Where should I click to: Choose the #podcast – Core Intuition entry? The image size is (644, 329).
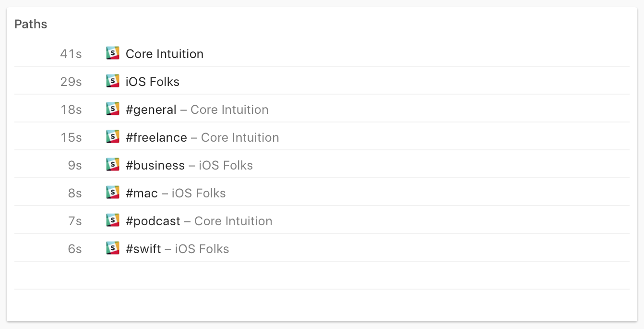(322, 220)
